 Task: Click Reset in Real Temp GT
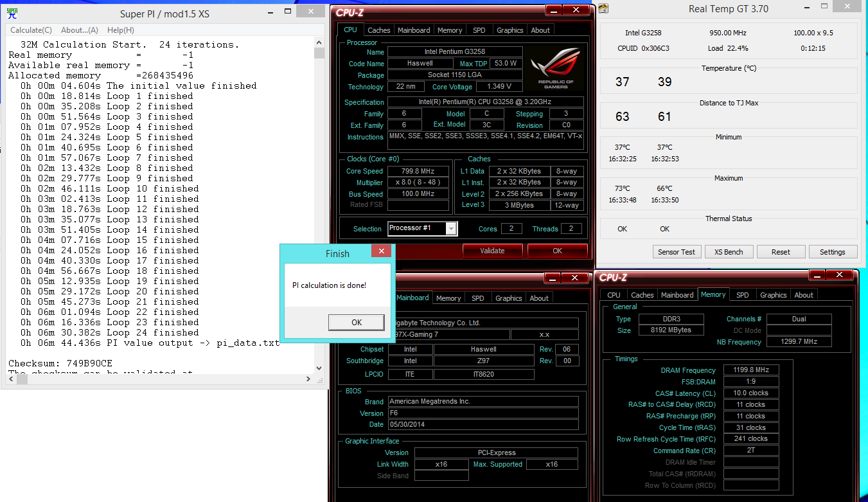coord(781,252)
